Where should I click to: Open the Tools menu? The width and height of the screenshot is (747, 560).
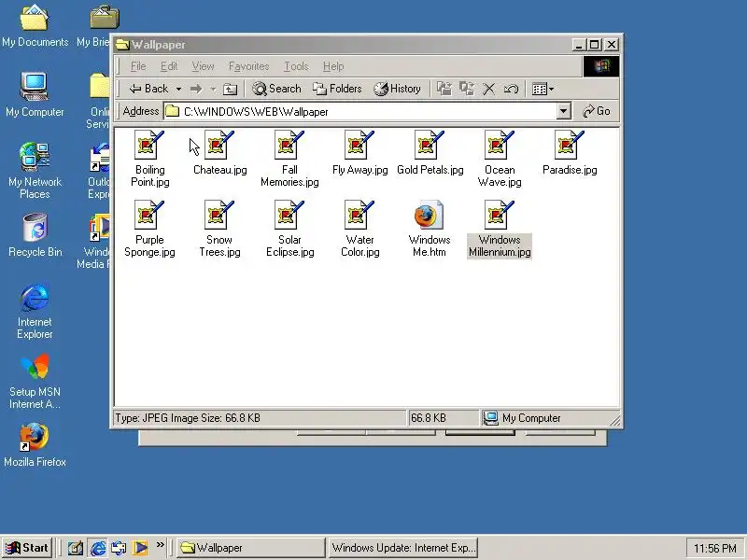(296, 66)
